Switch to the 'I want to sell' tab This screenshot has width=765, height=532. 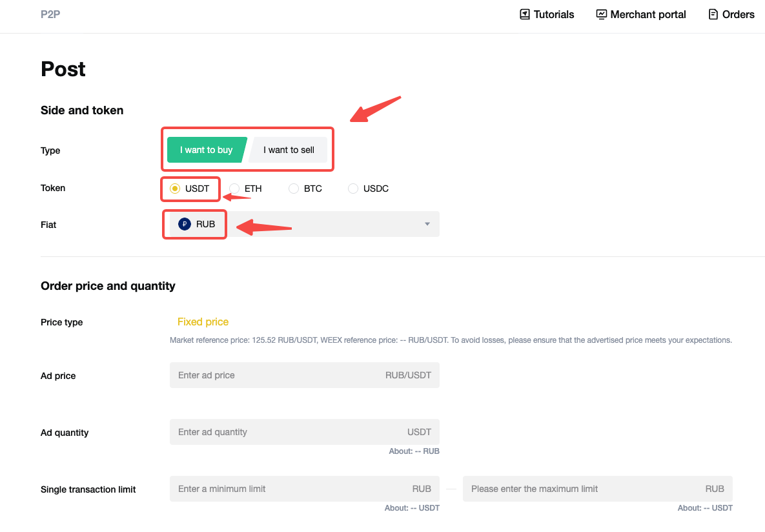coord(289,150)
